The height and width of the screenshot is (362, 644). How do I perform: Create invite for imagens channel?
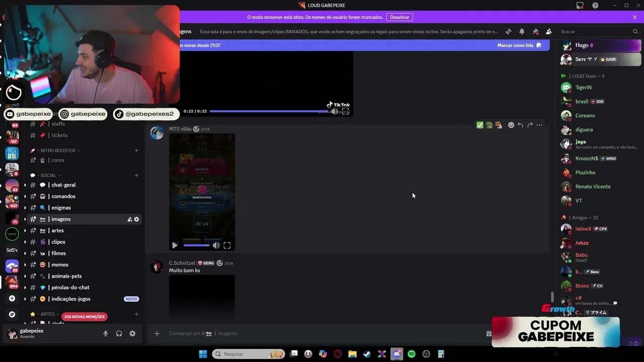coord(129,219)
